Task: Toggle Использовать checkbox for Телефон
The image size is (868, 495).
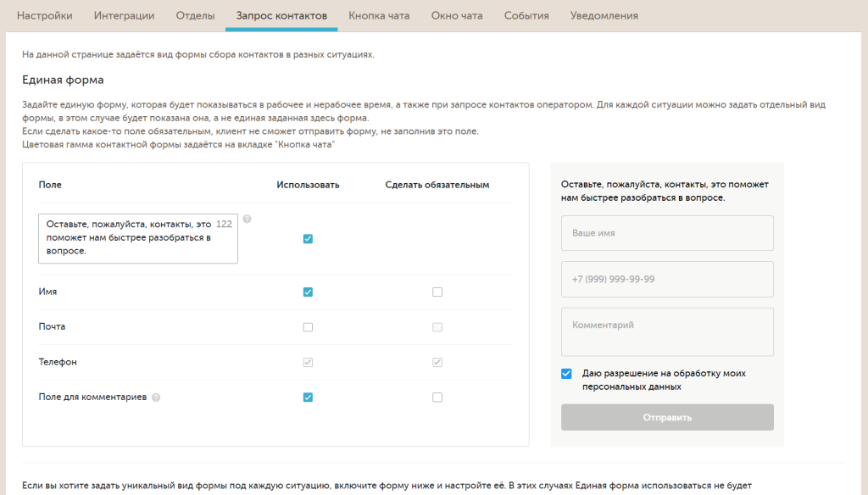Action: (x=308, y=362)
